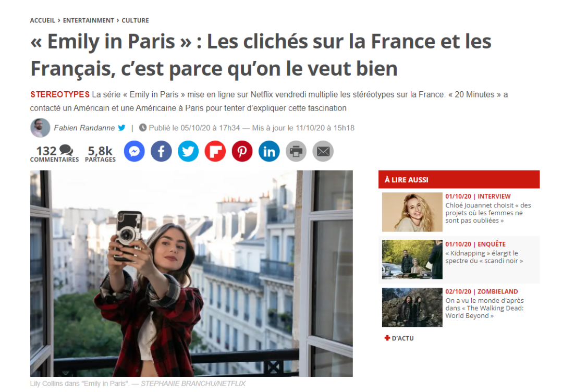Share article on LinkedIn

[x=269, y=151]
